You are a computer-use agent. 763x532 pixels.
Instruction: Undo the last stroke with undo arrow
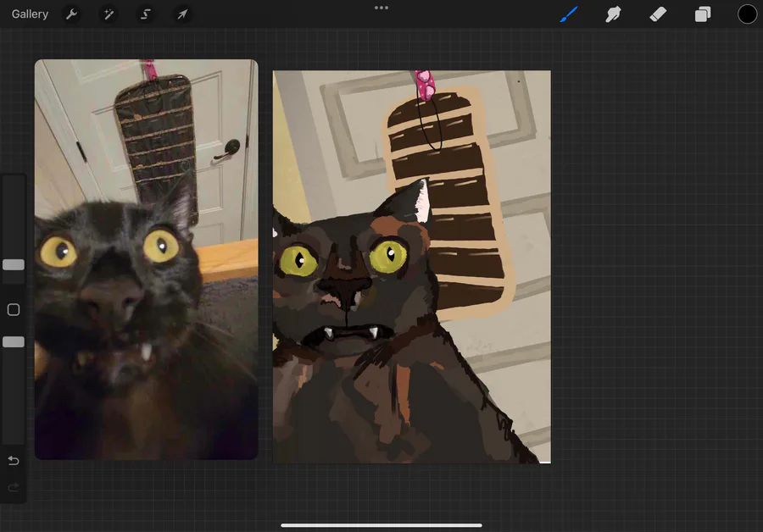point(14,460)
